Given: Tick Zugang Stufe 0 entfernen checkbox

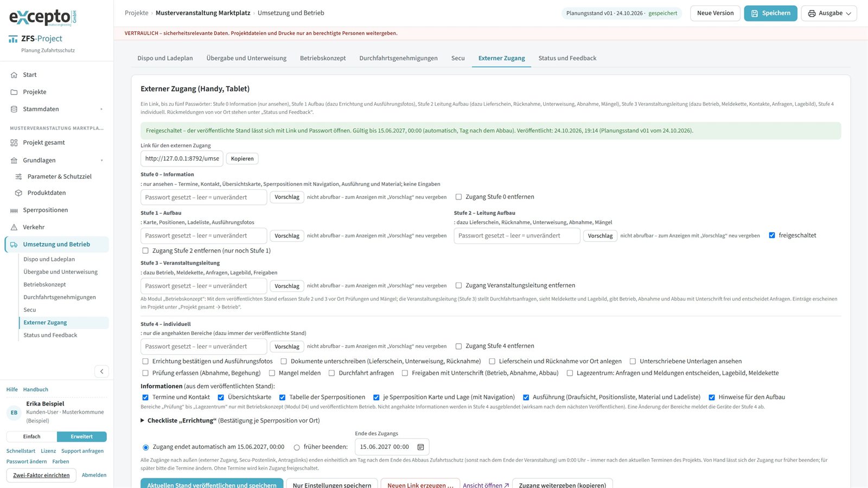Looking at the screenshot, I should (x=458, y=197).
